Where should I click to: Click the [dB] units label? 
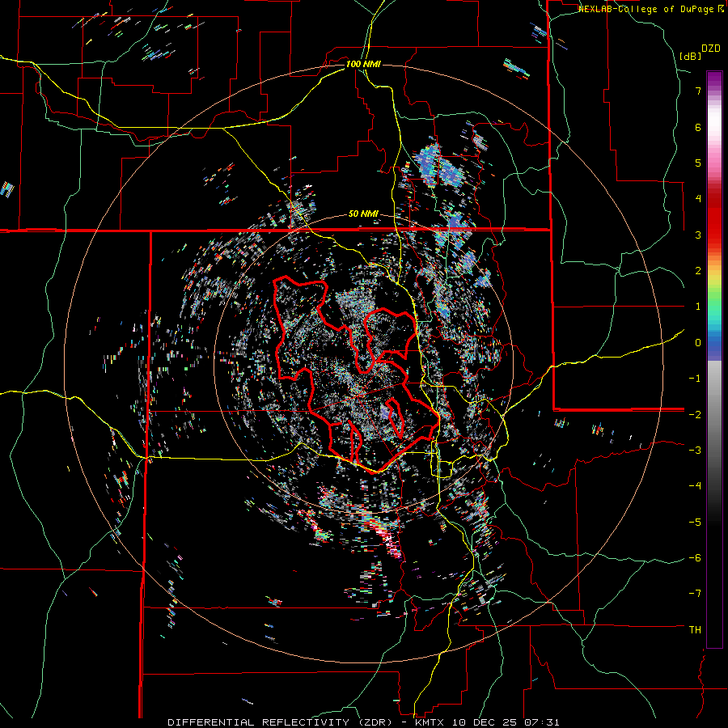tap(690, 56)
